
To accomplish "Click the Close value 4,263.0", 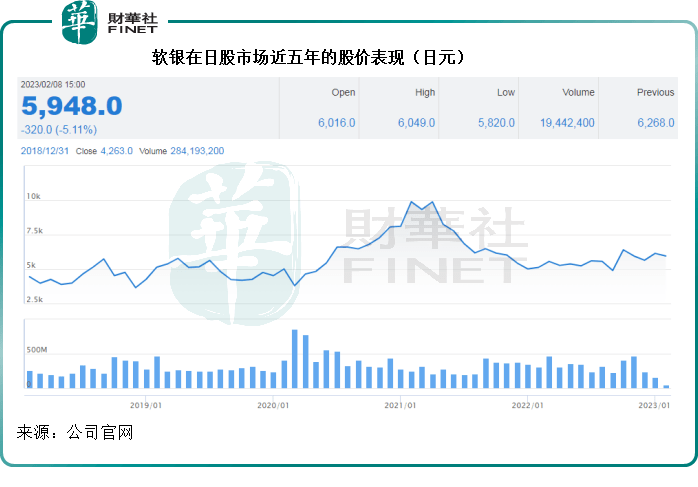I will (x=117, y=151).
